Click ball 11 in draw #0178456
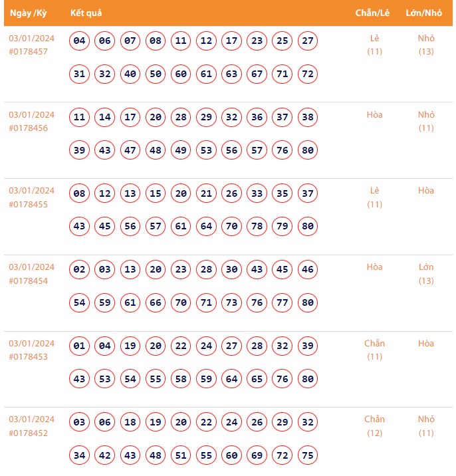The image size is (456, 476). (x=80, y=118)
